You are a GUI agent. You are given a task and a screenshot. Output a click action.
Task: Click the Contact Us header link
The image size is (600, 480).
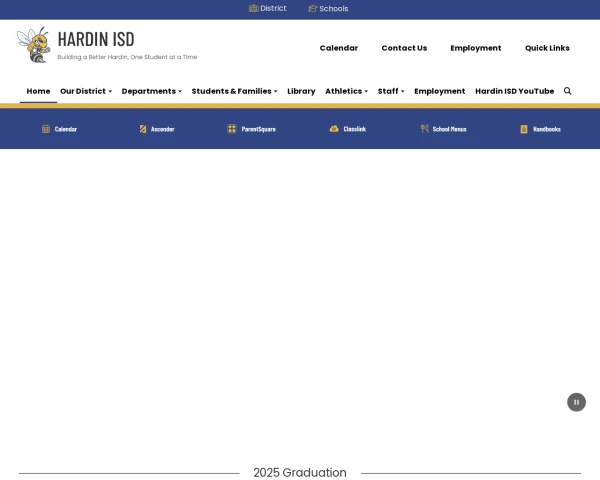(x=404, y=48)
